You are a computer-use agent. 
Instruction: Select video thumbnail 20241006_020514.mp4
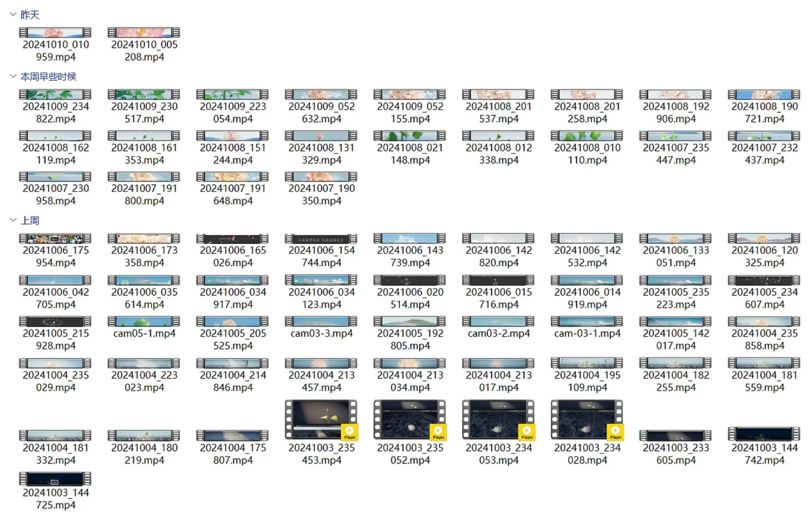point(410,280)
